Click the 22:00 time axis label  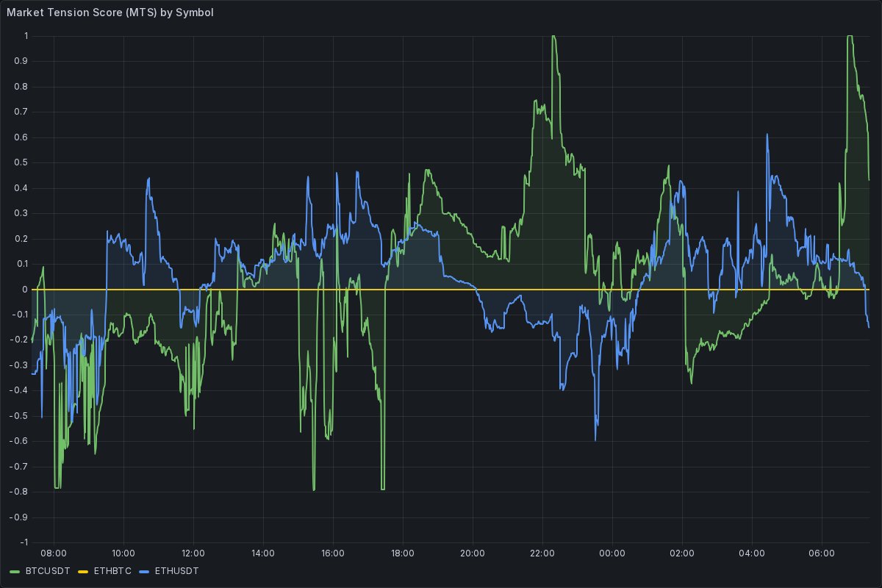542,553
